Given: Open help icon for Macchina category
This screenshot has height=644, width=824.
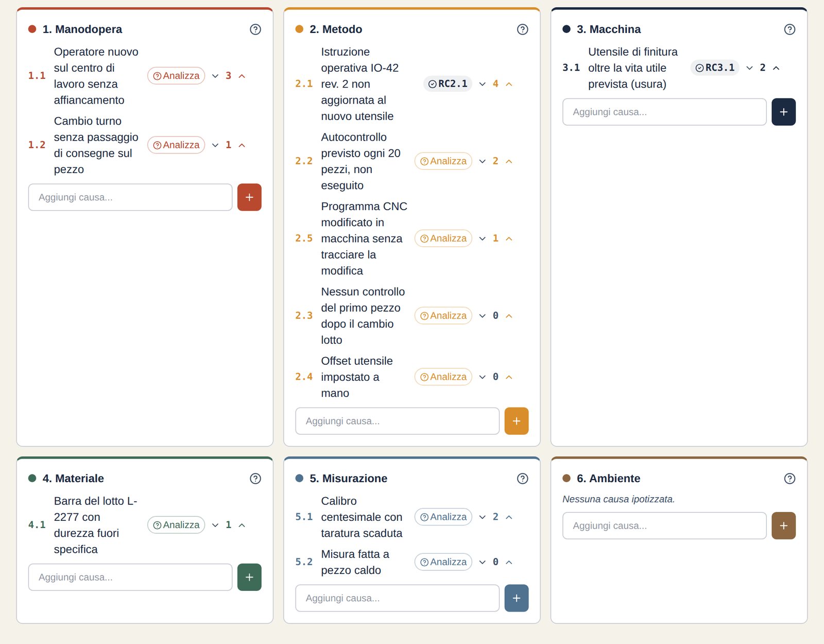Looking at the screenshot, I should [789, 29].
